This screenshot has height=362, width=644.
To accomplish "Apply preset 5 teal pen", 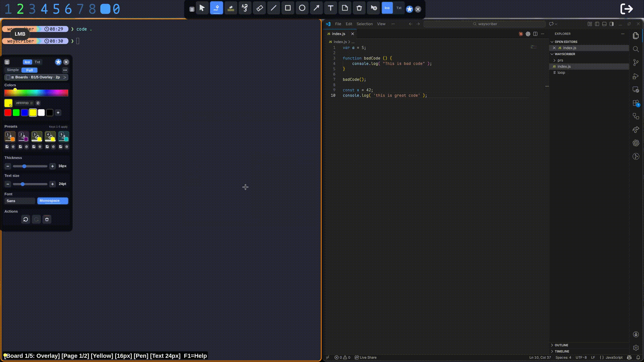I will pyautogui.click(x=63, y=136).
